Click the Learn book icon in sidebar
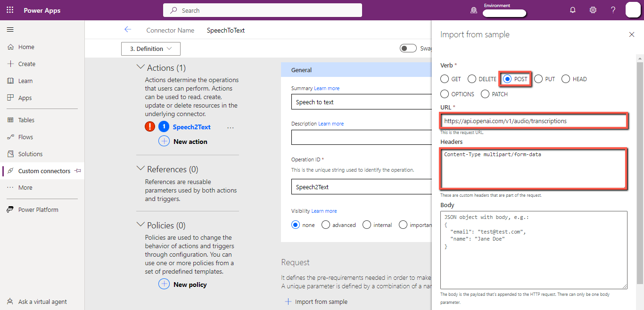 pos(10,81)
